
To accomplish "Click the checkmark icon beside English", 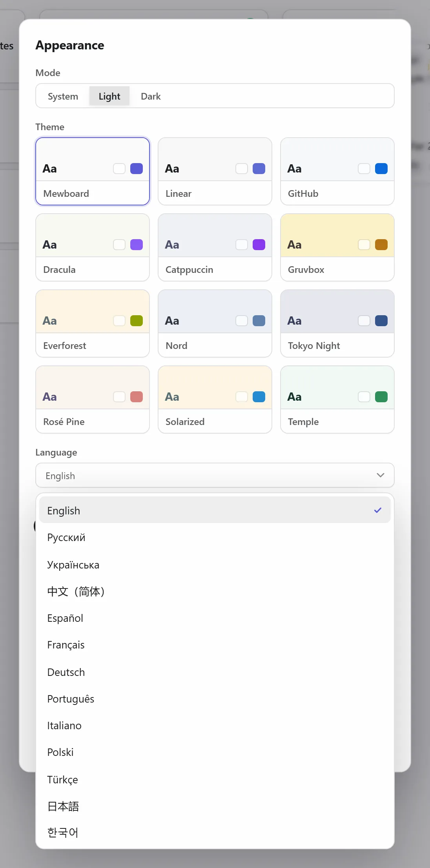I will tap(378, 510).
